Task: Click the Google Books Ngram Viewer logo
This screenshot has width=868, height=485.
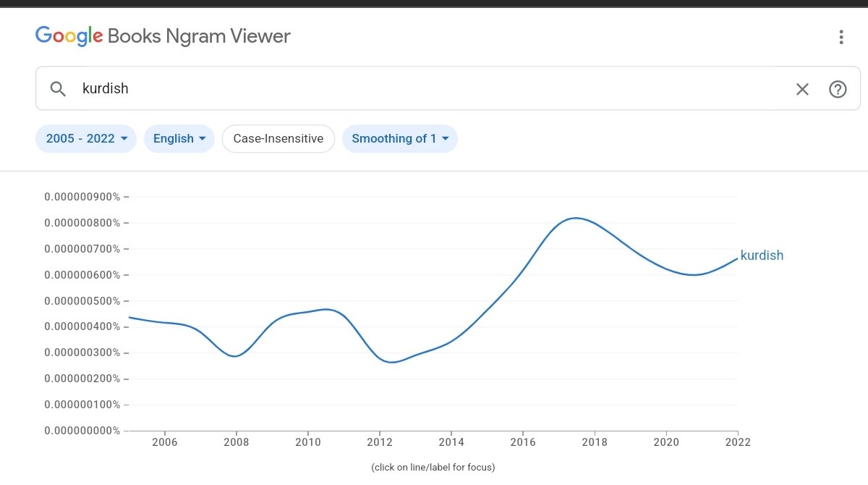Action: (163, 36)
